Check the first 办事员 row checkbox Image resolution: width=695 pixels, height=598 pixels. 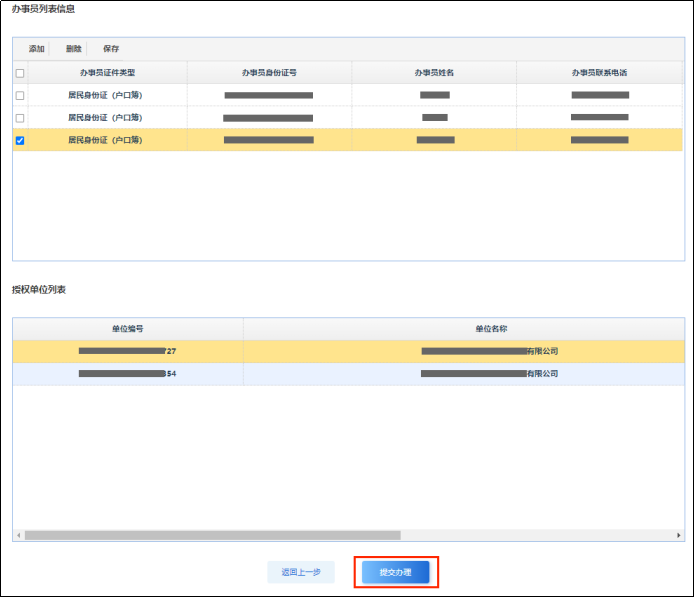(x=20, y=95)
